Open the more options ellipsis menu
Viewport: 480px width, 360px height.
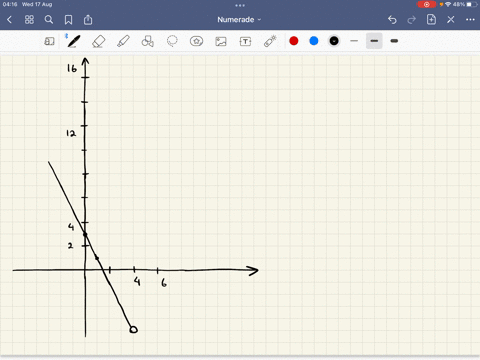click(470, 20)
